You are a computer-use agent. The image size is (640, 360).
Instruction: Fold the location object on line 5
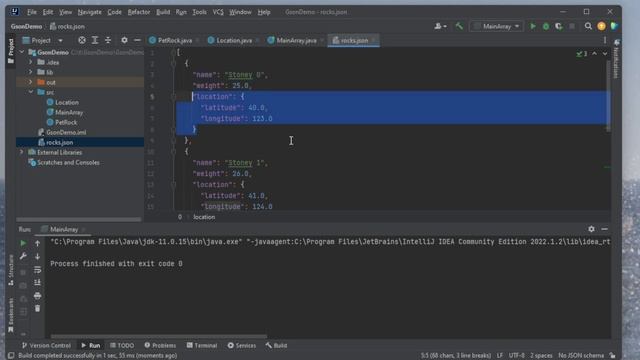174,97
